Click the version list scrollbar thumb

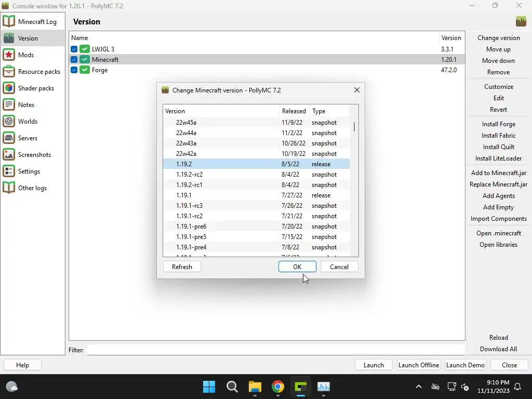point(354,127)
